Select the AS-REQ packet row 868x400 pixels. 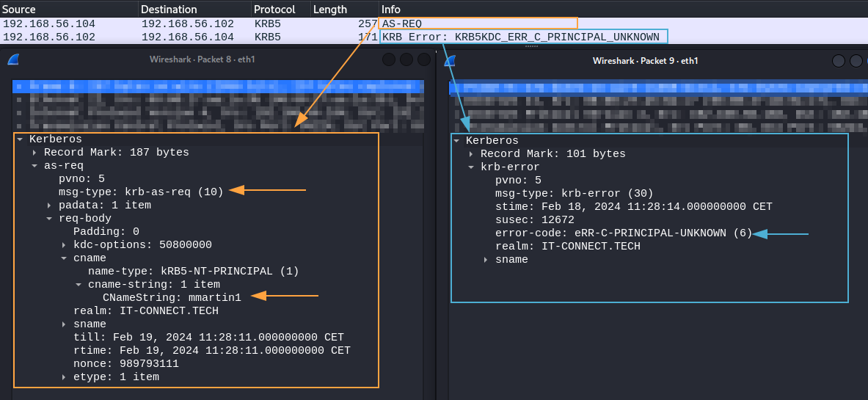pyautogui.click(x=220, y=24)
